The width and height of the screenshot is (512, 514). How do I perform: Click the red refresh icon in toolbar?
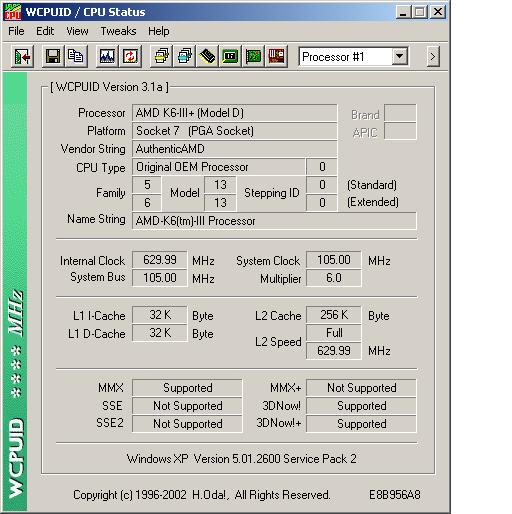click(x=130, y=56)
